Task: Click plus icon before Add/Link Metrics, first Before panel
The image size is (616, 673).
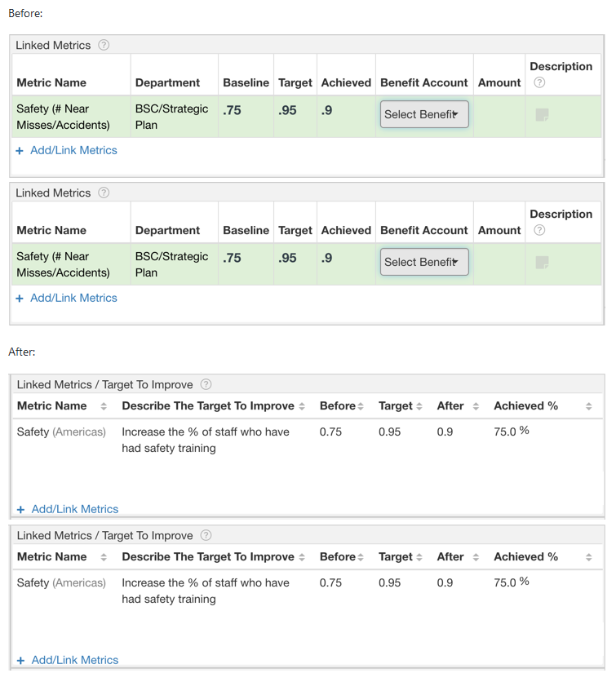Action: [x=20, y=151]
